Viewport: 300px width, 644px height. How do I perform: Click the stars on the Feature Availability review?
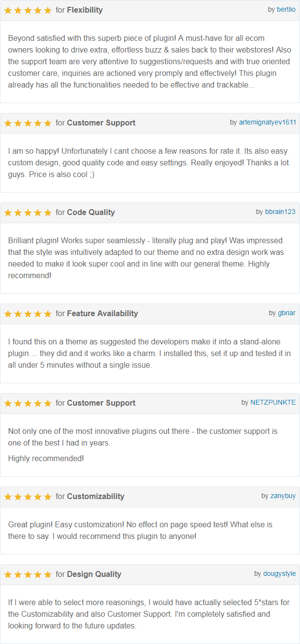[x=28, y=314]
